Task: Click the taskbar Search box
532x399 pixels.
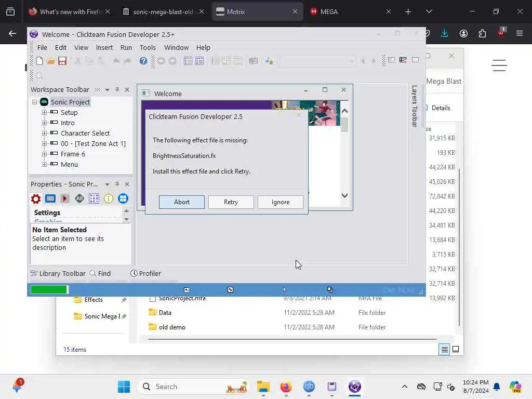Action: [193, 387]
